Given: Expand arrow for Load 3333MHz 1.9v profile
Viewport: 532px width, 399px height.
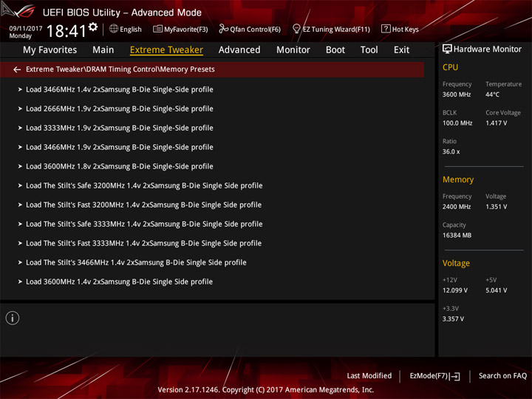Looking at the screenshot, I should click(20, 128).
